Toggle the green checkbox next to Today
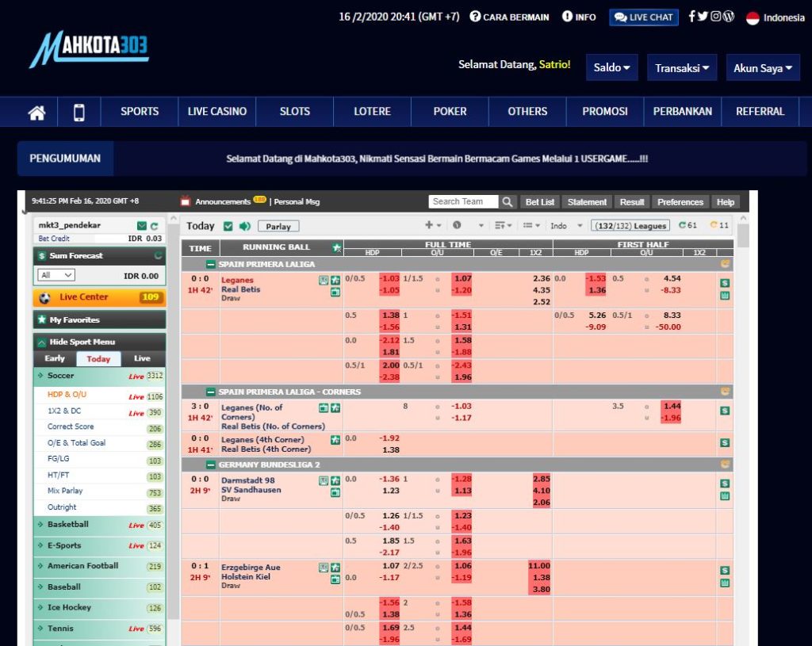Screen dimensions: 812x646 click(228, 226)
